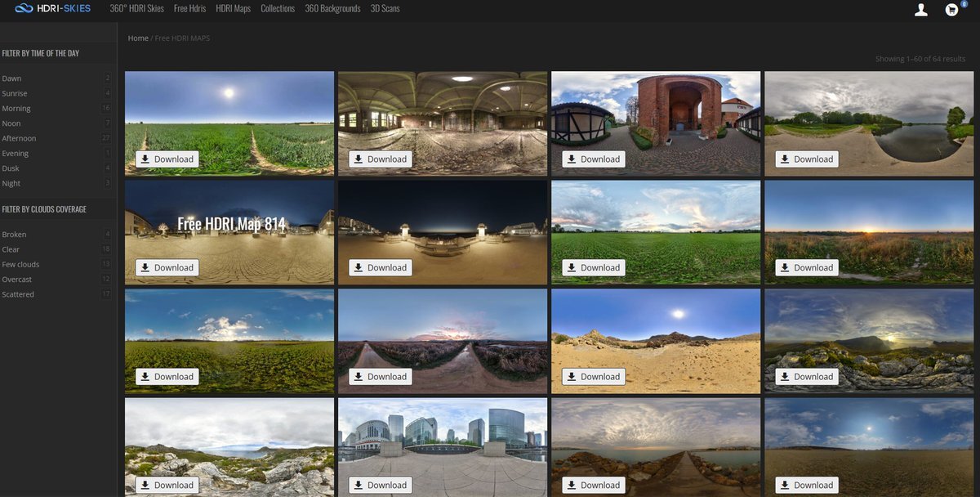Open the 360° HDRI Skies menu
980x497 pixels.
(x=136, y=9)
